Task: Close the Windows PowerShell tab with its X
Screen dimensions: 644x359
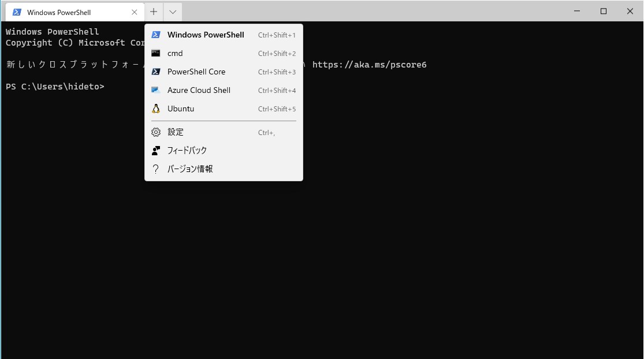Action: point(135,12)
